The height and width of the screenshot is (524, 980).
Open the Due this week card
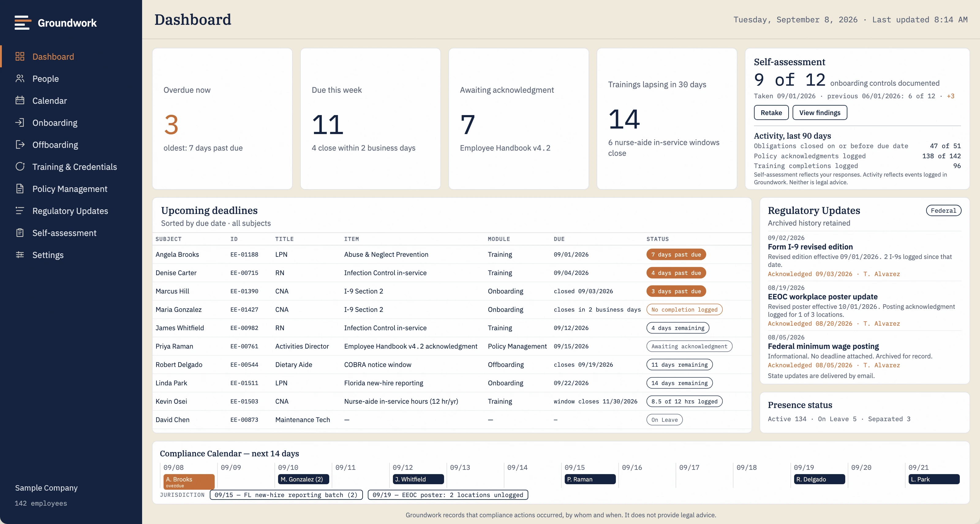pyautogui.click(x=370, y=119)
